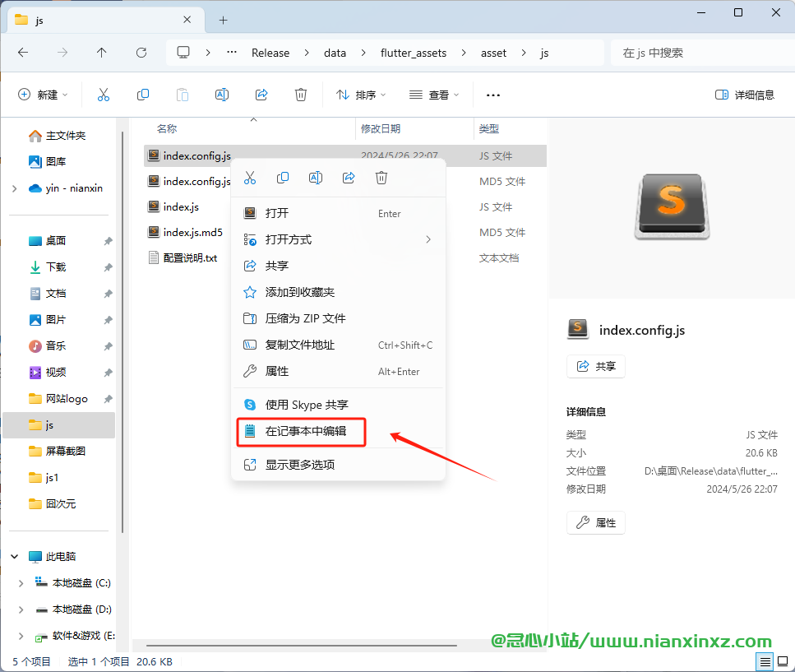This screenshot has height=672, width=795.
Task: Click the toolbar Paste icon
Action: [x=183, y=95]
